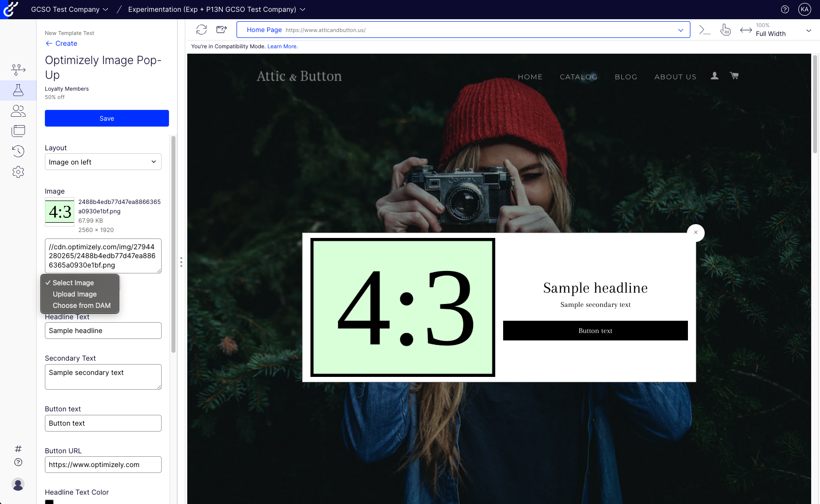Click the image URL text area
This screenshot has width=820, height=504.
(x=103, y=256)
